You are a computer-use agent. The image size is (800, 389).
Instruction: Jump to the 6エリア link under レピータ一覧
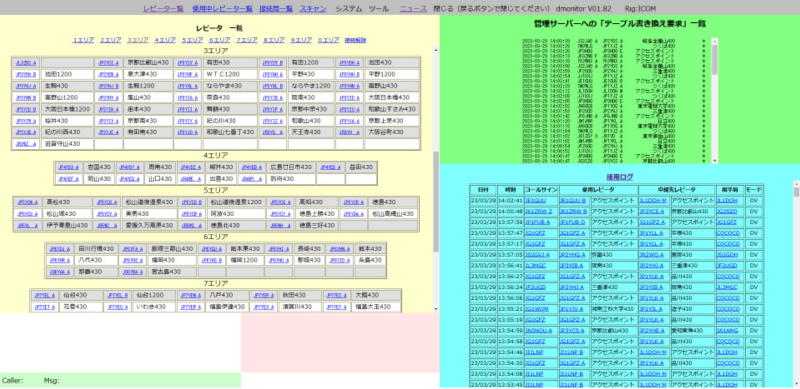[x=219, y=40]
